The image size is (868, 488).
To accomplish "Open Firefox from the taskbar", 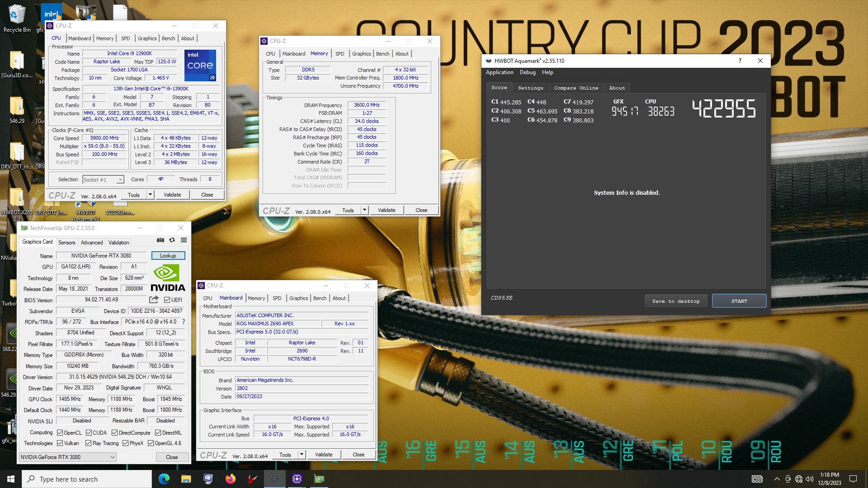I will [230, 479].
